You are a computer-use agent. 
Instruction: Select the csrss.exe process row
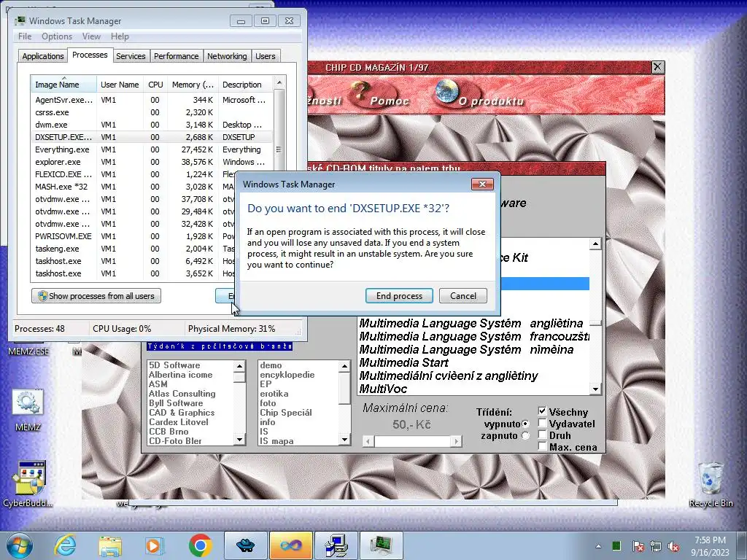[152, 112]
